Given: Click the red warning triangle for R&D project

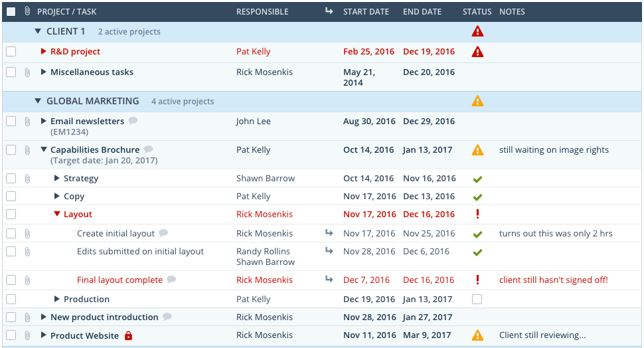Looking at the screenshot, I should click(x=477, y=52).
